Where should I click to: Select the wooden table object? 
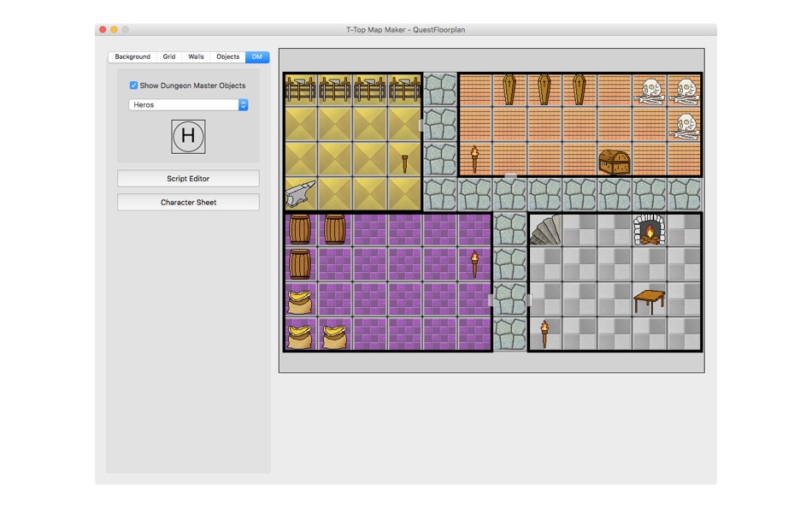[650, 302]
